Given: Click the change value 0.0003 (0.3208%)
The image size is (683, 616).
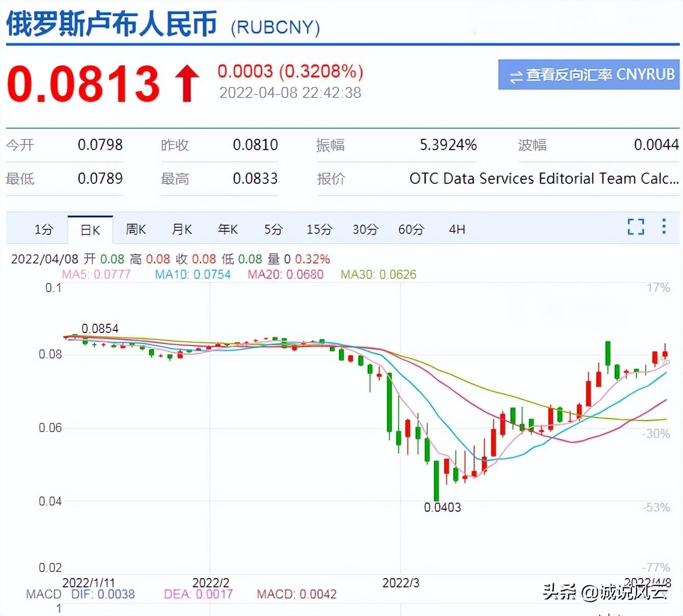Looking at the screenshot, I should tap(290, 72).
